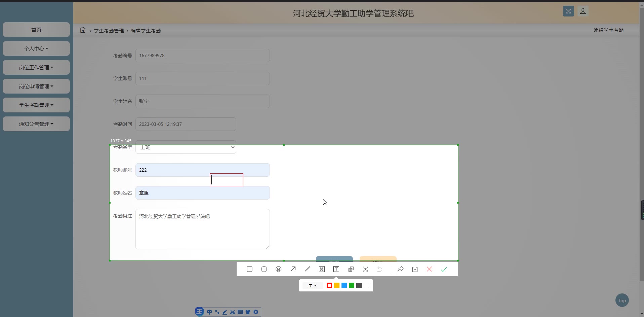644x317 pixels.
Task: Select the arrow drawing tool
Action: (x=293, y=269)
